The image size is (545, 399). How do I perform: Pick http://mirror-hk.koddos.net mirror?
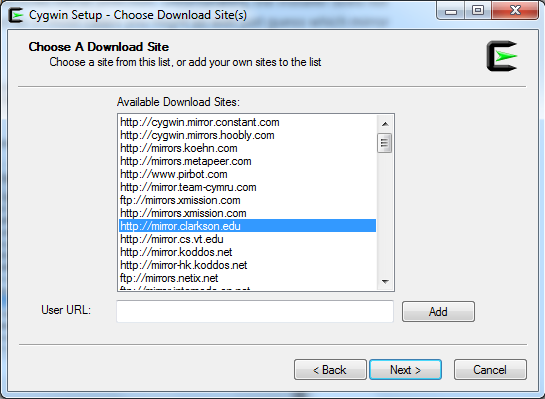(x=247, y=265)
